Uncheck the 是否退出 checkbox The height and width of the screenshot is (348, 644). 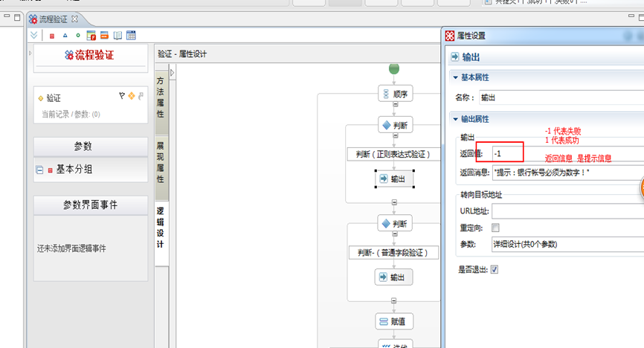tap(495, 269)
